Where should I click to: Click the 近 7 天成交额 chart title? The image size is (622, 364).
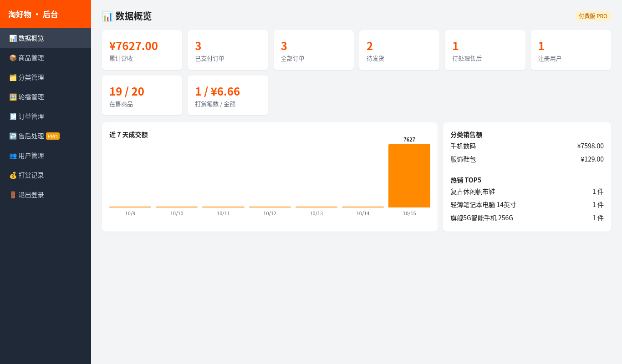(128, 135)
